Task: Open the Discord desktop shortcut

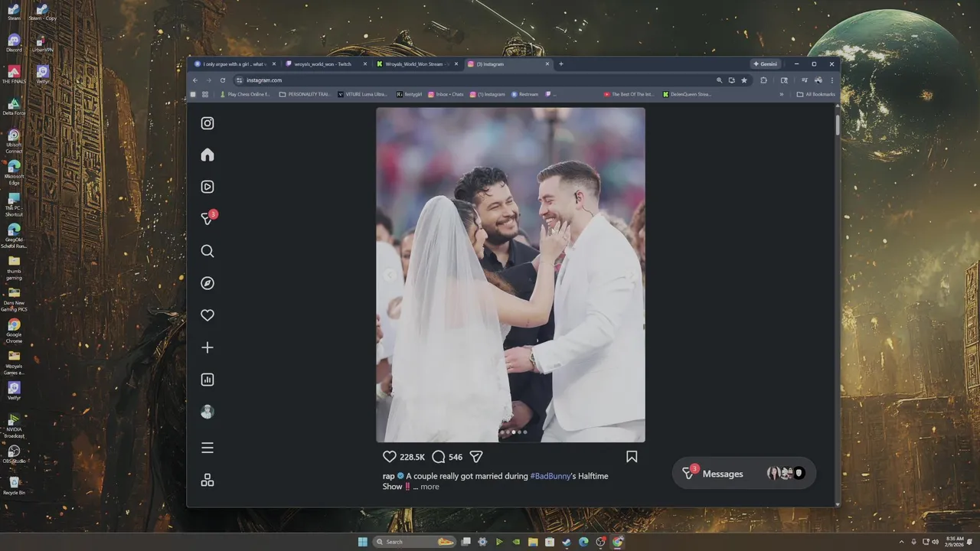Action: (x=14, y=43)
